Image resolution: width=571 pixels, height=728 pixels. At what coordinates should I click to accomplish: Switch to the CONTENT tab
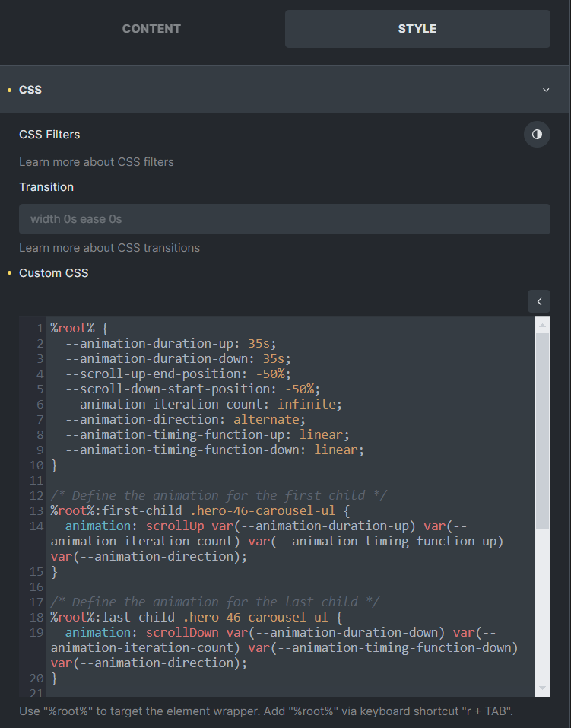(151, 29)
